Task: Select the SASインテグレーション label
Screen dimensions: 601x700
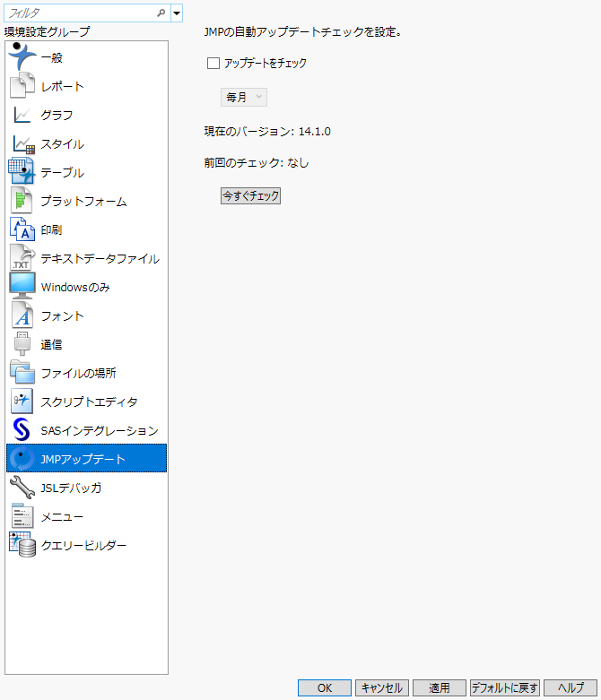Action: click(x=100, y=430)
